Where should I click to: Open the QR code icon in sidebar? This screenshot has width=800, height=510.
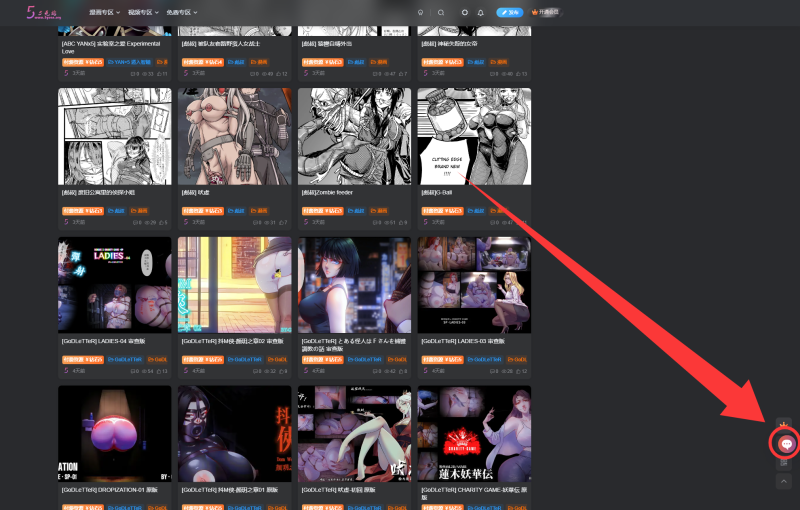[x=784, y=462]
